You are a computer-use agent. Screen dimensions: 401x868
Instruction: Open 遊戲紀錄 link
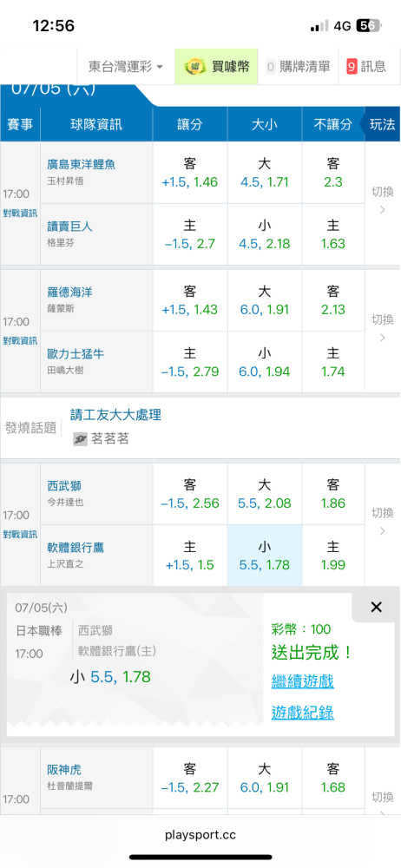coord(302,713)
